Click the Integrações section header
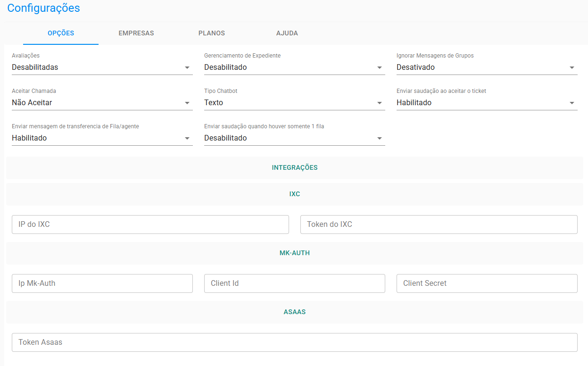Image resolution: width=588 pixels, height=366 pixels. 294,167
